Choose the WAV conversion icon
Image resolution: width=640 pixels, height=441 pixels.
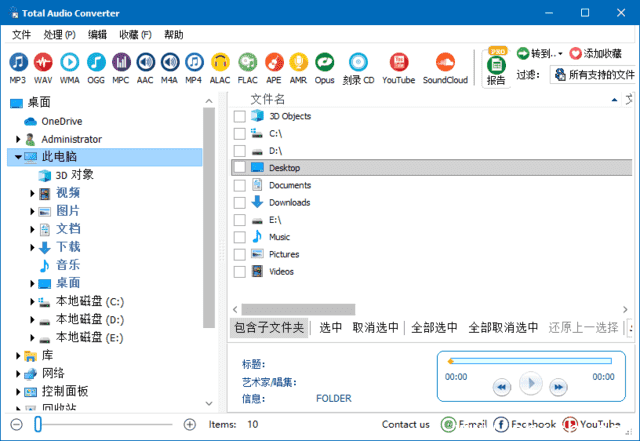pyautogui.click(x=44, y=64)
